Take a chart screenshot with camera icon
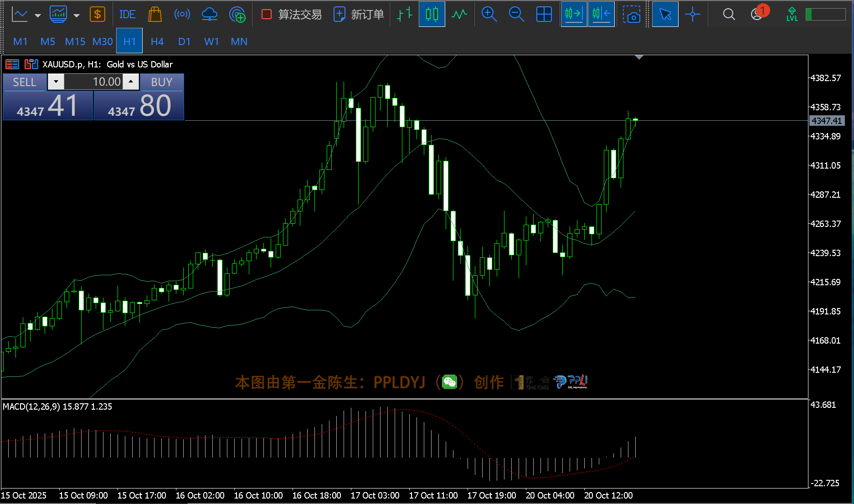This screenshot has height=504, width=854. (631, 15)
